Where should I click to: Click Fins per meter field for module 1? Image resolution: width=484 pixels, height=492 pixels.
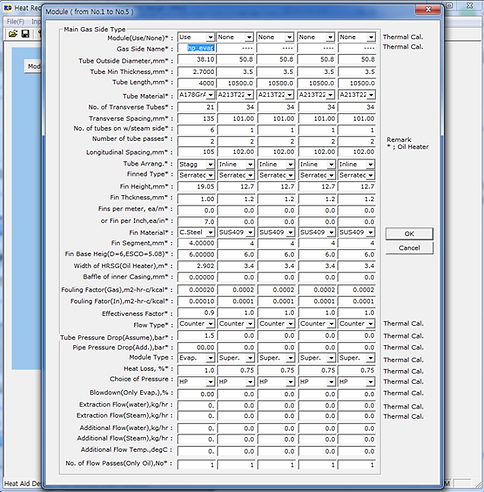click(196, 210)
